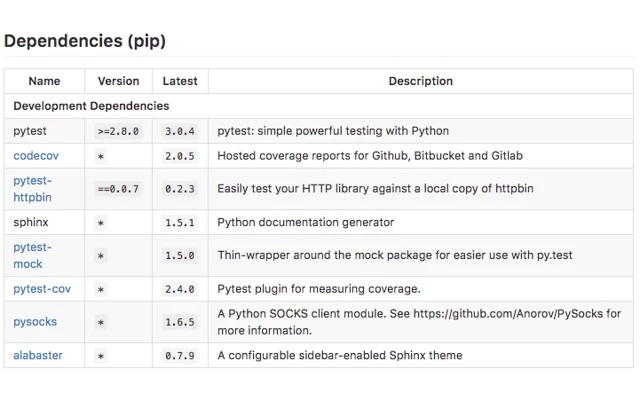The width and height of the screenshot is (640, 400).
Task: Click the Latest column header
Action: [x=180, y=81]
